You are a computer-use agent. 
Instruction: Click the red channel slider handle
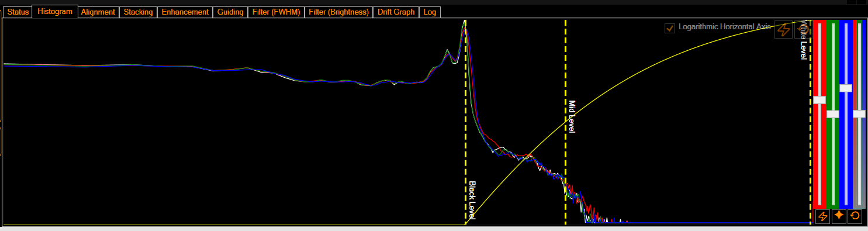coord(819,100)
